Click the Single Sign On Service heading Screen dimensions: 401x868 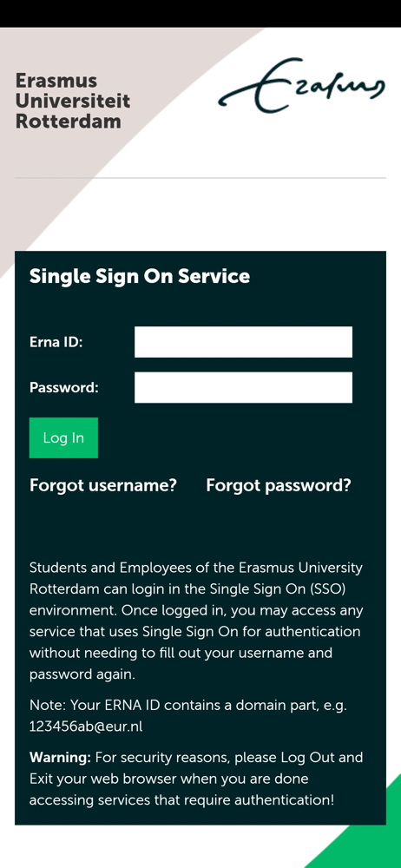[140, 276]
